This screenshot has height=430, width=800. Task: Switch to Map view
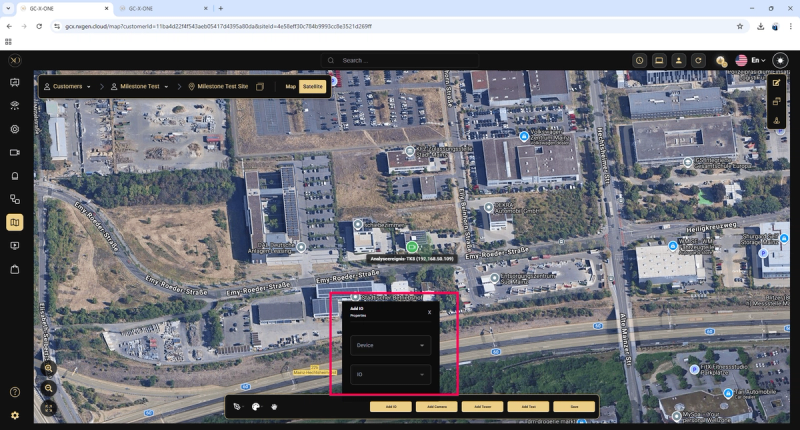pyautogui.click(x=290, y=87)
